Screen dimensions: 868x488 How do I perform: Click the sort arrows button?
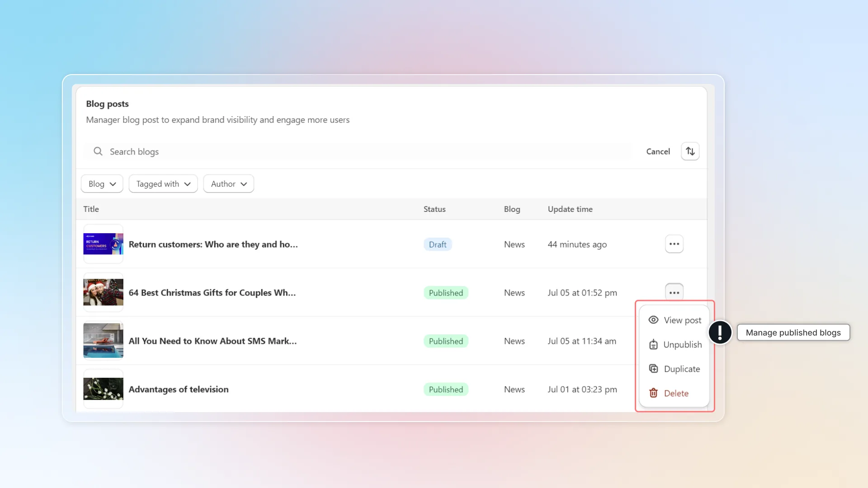pos(690,151)
